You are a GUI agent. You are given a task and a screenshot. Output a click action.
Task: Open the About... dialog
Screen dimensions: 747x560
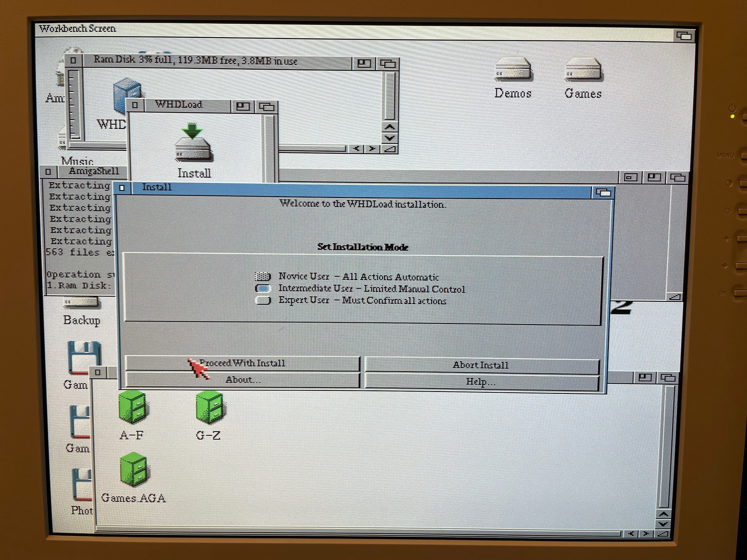tap(243, 380)
